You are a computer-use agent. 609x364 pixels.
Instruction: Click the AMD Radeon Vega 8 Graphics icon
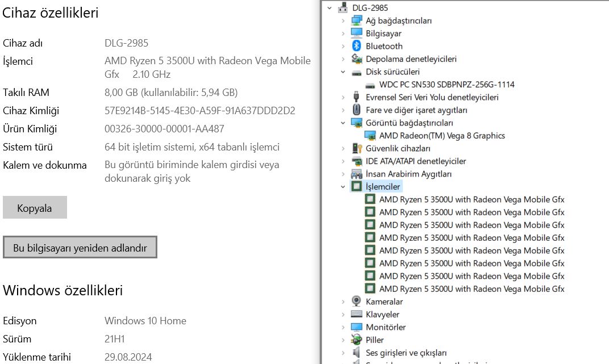coord(370,135)
